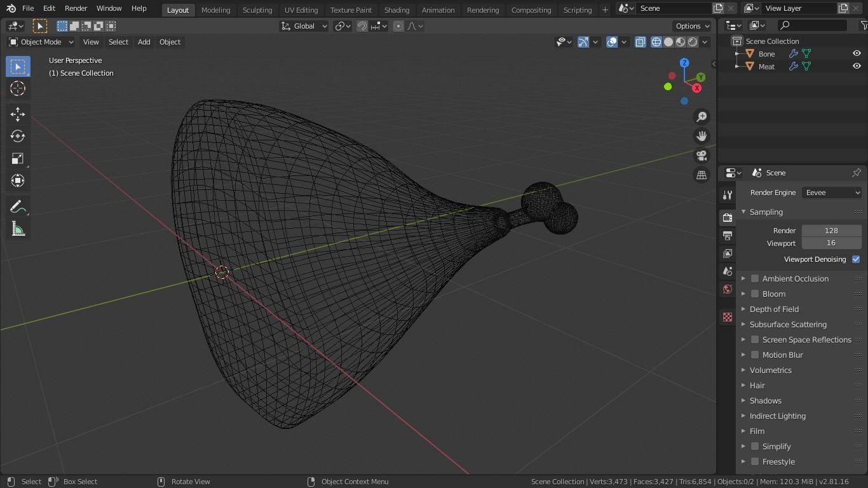
Task: Select the Annotate tool
Action: click(x=18, y=207)
